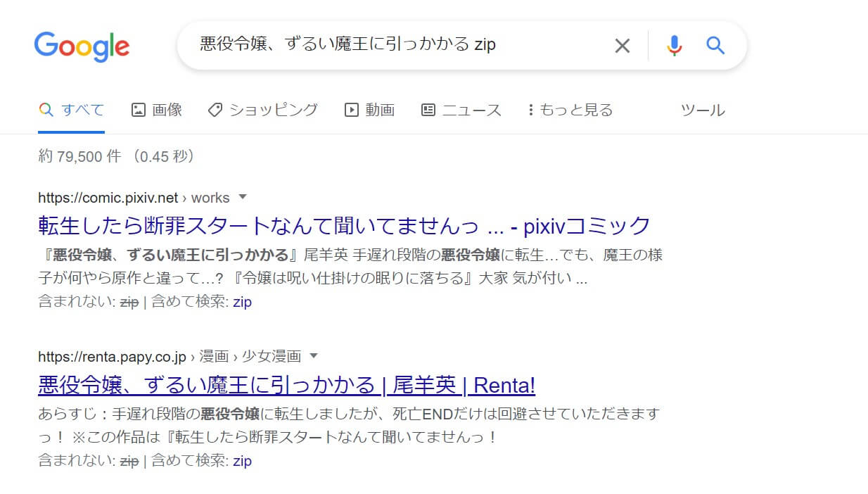Image resolution: width=868 pixels, height=494 pixels.
Task: Click the zip include-search link under pixiv result
Action: [x=242, y=302]
